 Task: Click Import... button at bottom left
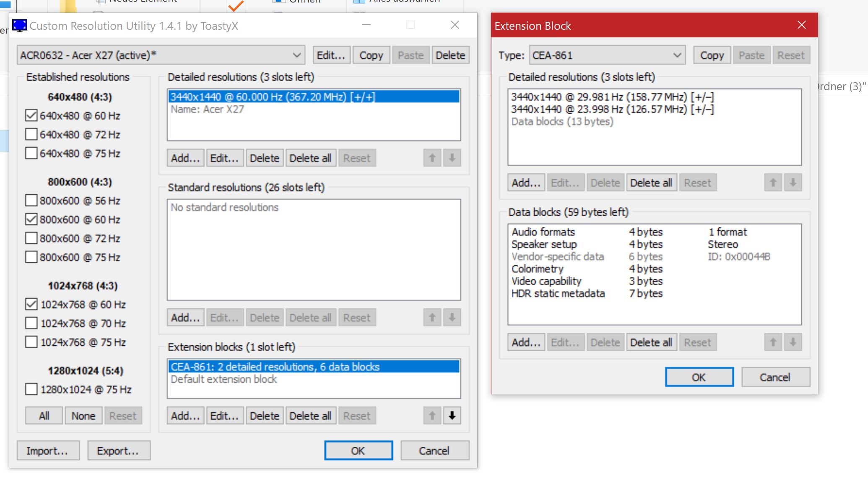(x=48, y=451)
